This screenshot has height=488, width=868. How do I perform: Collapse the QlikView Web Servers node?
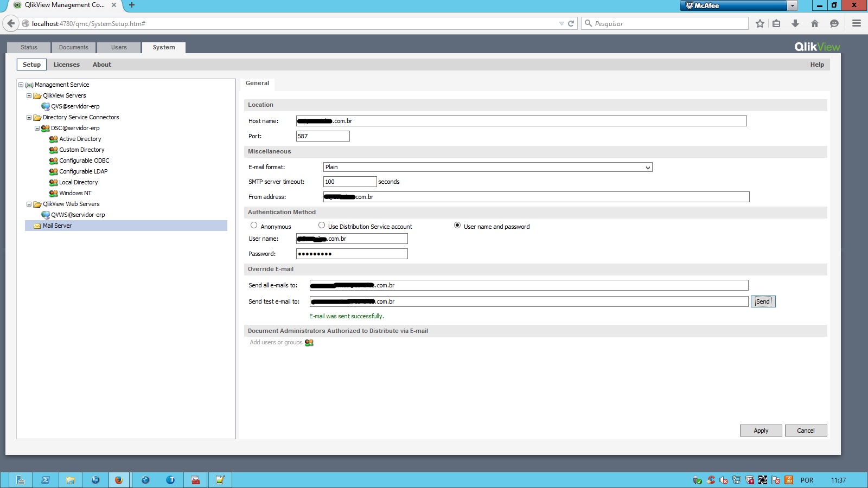[29, 204]
